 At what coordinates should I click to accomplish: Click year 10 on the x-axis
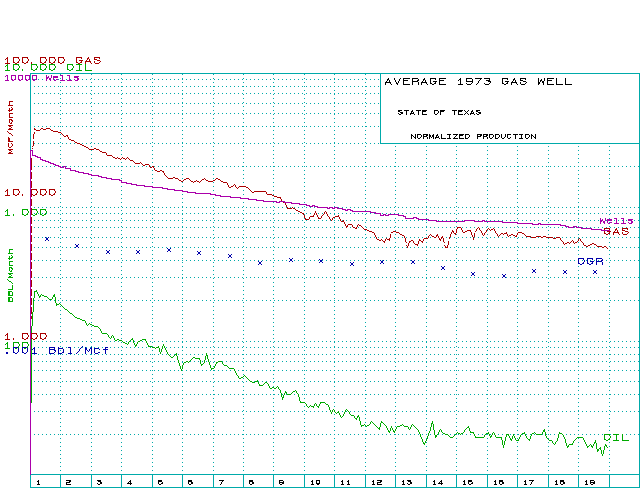click(313, 482)
